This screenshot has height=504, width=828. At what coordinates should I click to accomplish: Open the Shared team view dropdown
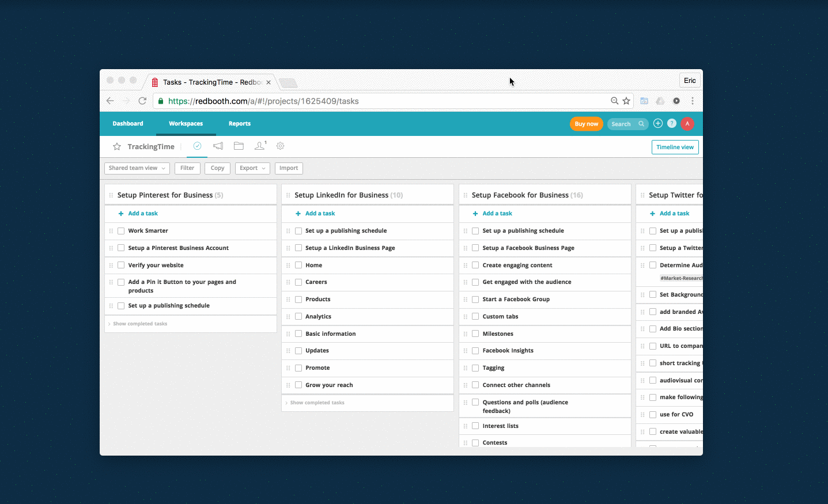click(x=137, y=168)
